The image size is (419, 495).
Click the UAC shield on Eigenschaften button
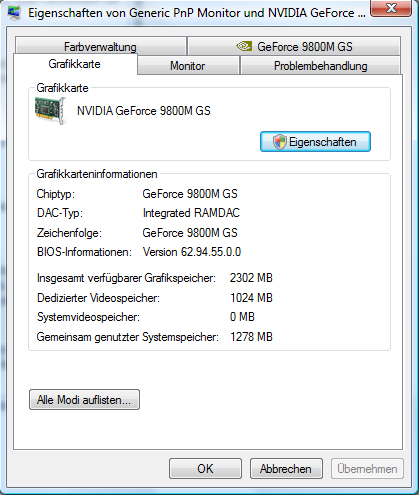tap(279, 142)
